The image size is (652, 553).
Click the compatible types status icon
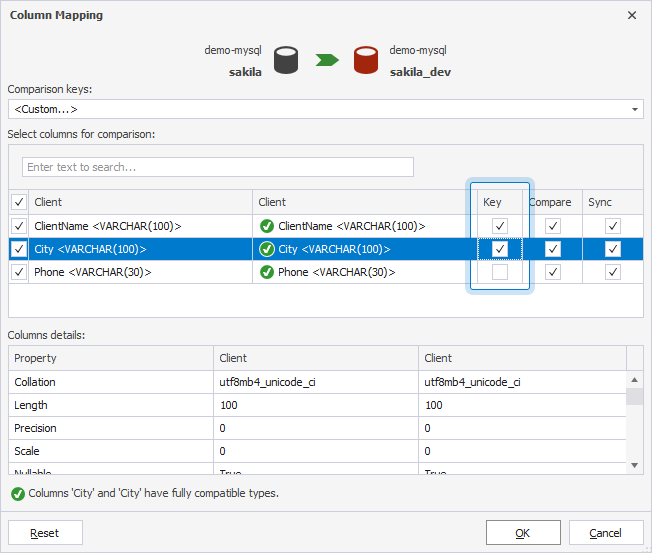pos(18,494)
